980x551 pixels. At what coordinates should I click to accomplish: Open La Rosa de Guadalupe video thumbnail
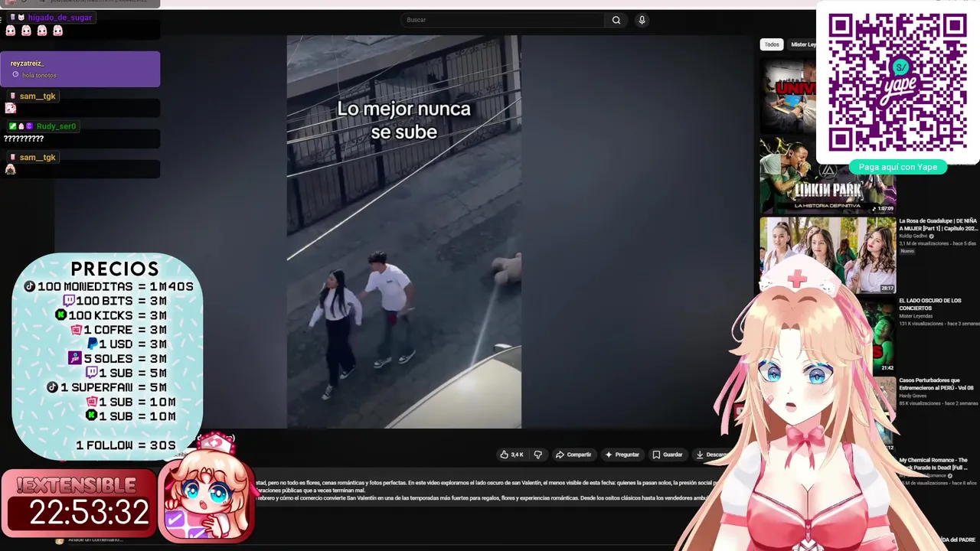tap(828, 256)
